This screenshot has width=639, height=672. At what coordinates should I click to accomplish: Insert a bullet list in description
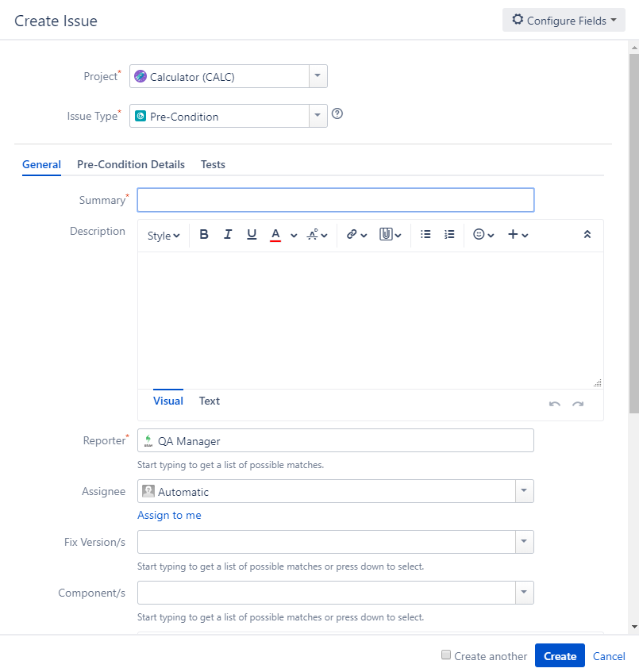425,234
